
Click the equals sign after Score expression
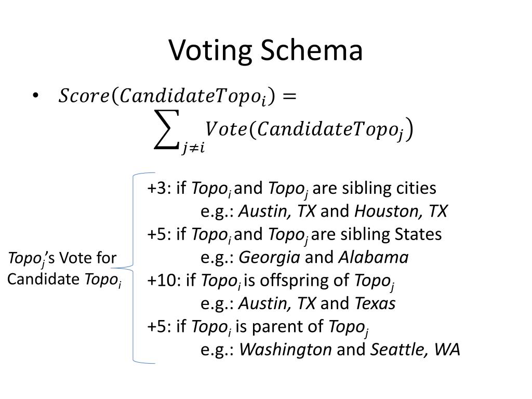coord(289,96)
